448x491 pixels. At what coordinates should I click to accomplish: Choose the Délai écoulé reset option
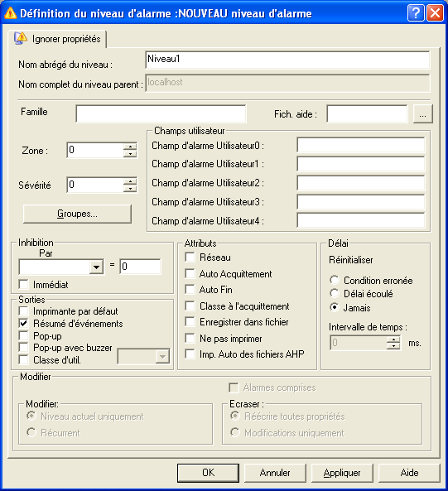coord(335,293)
